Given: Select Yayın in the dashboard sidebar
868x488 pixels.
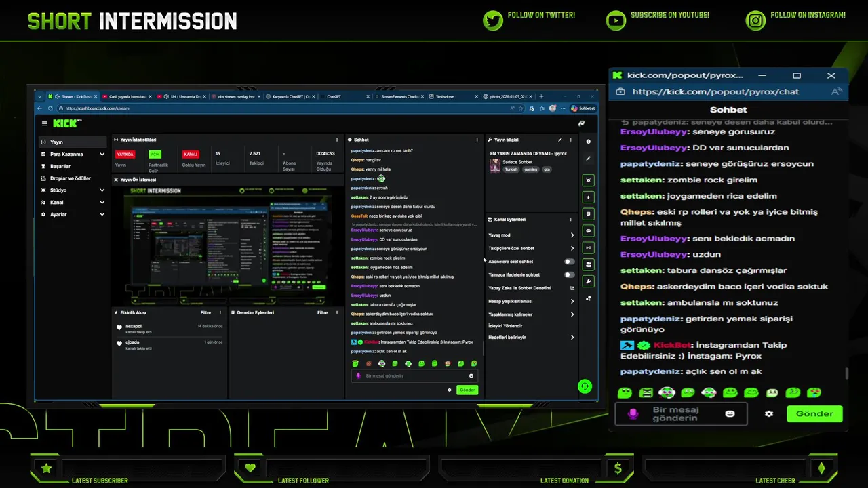Looking at the screenshot, I should 73,142.
